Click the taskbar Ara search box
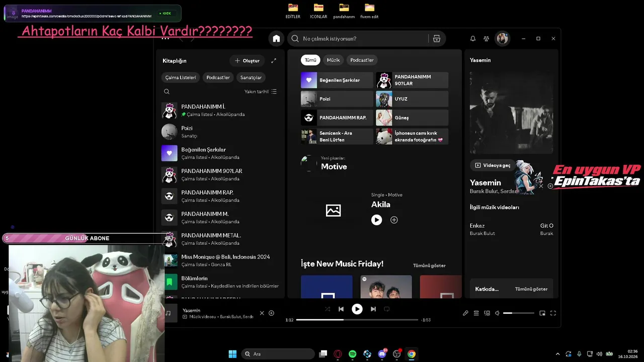This screenshot has width=644, height=362. click(278, 354)
